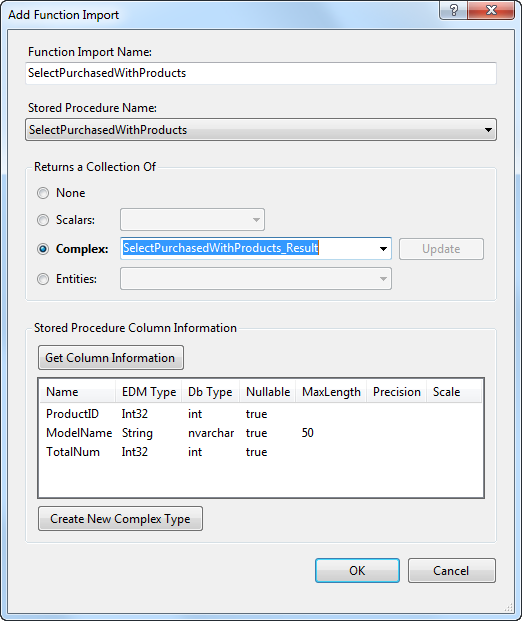522x621 pixels.
Task: Click the MaxLength column header
Action: pos(331,392)
